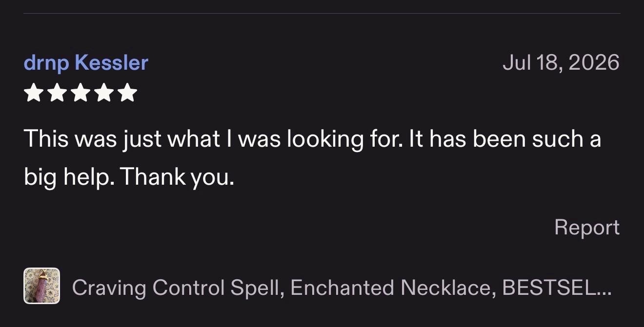Click the surname 'Kessler' in reviewer name
The height and width of the screenshot is (327, 644).
[112, 62]
